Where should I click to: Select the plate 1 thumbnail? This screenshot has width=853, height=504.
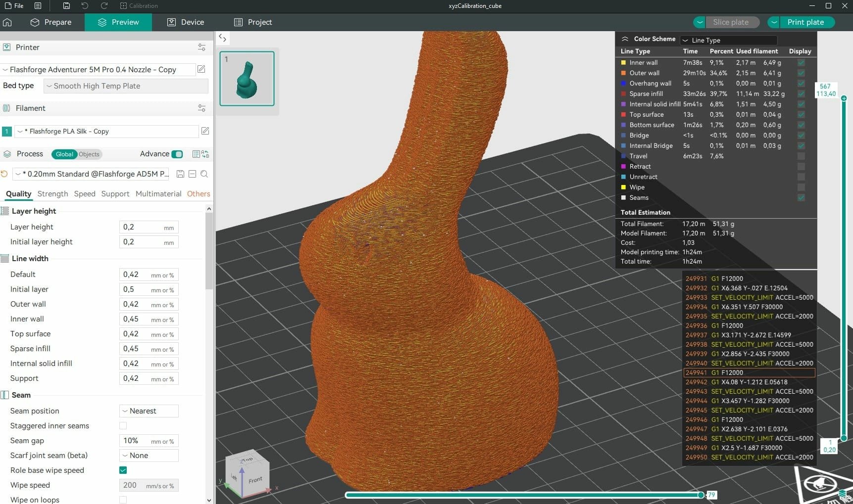[247, 79]
